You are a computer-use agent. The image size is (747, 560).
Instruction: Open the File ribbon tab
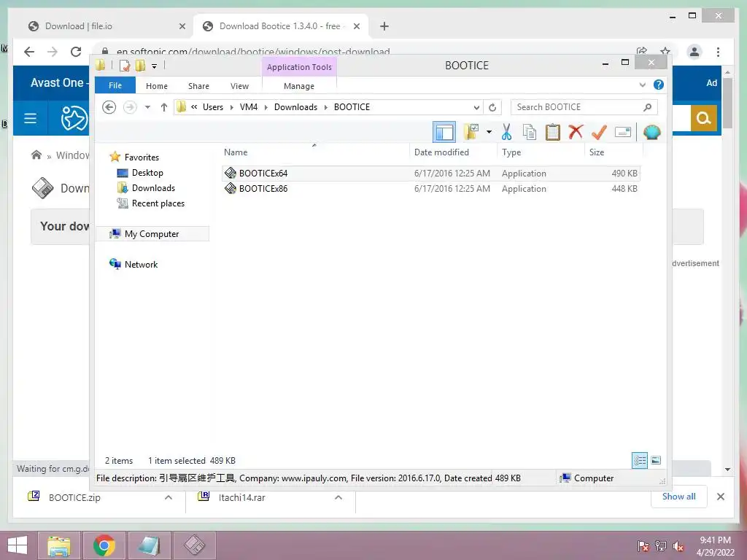[115, 86]
